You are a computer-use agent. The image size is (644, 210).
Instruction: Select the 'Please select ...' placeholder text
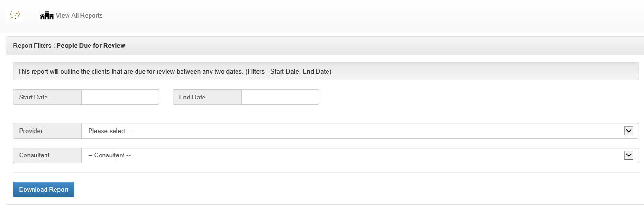[x=110, y=131]
